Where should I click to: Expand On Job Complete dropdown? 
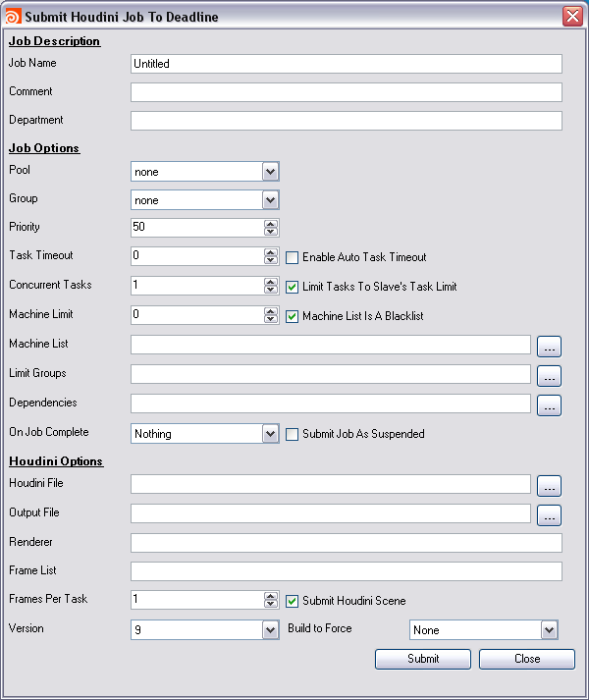271,434
